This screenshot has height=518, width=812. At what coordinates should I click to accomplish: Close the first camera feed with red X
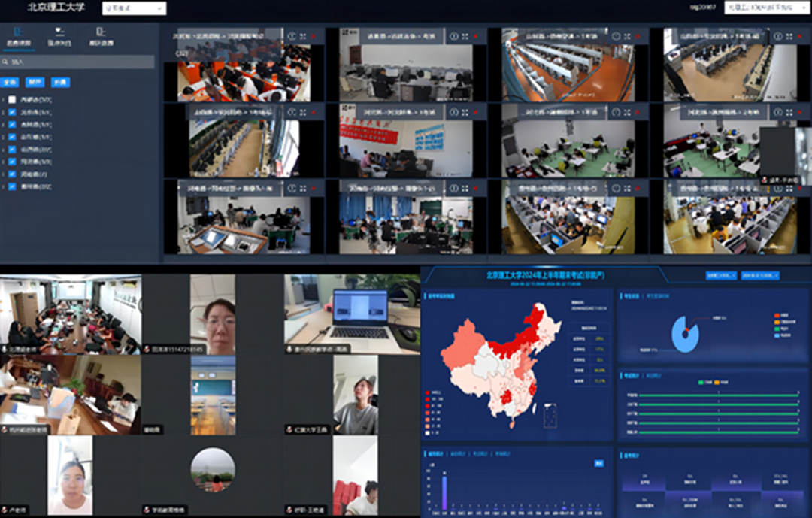click(314, 36)
